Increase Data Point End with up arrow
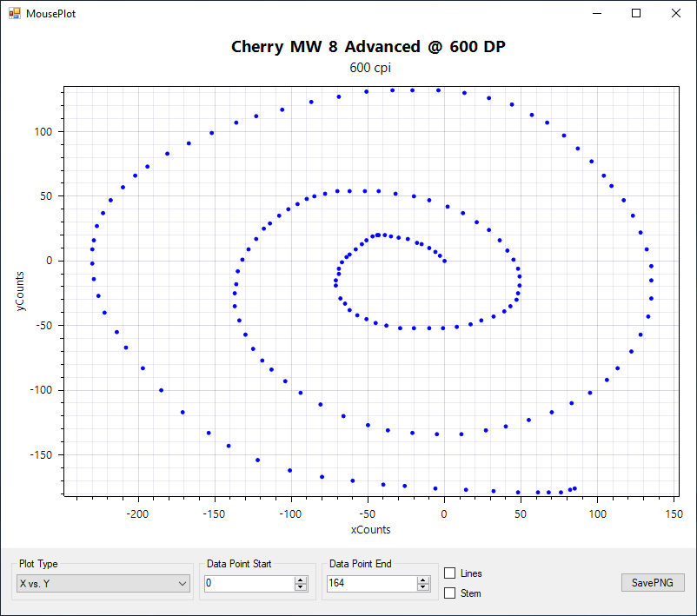This screenshot has width=697, height=616. click(423, 580)
